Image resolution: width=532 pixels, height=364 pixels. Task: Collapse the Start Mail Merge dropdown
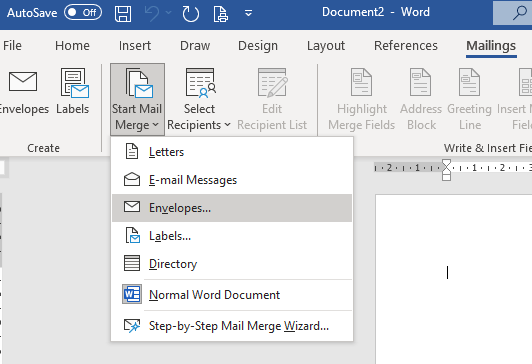137,99
